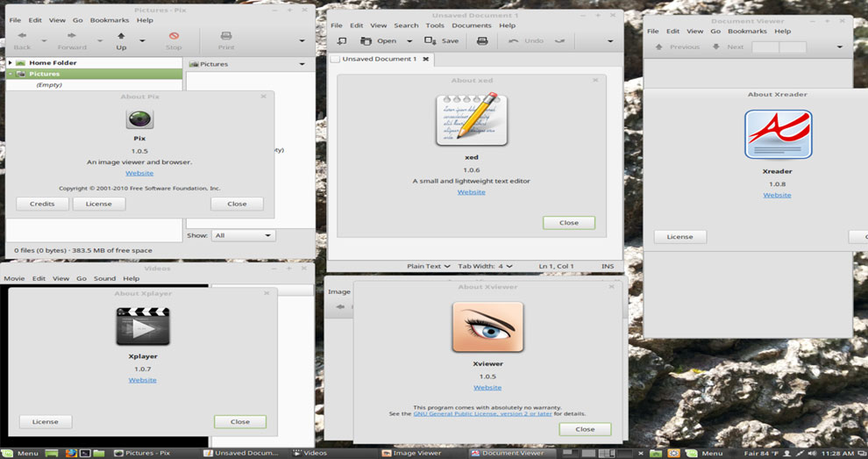This screenshot has width=868, height=459.
Task: Open the xed toolbar overflow arrow
Action: 610,41
